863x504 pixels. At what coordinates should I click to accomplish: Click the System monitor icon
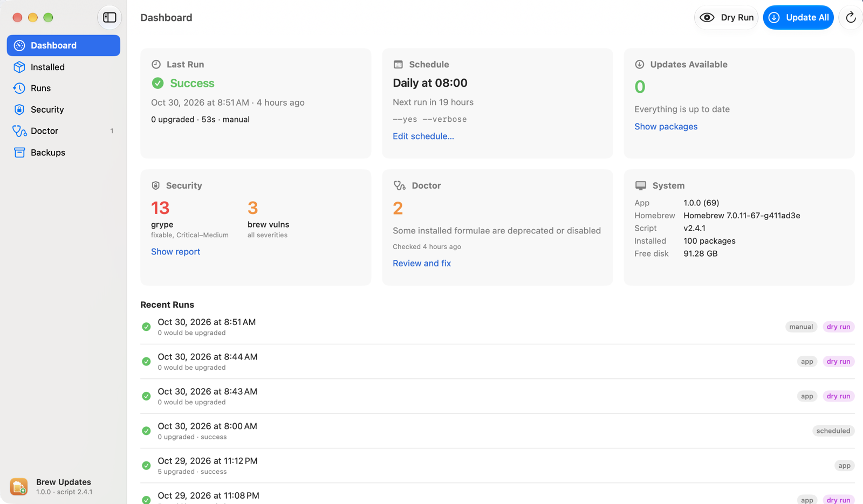[640, 185]
